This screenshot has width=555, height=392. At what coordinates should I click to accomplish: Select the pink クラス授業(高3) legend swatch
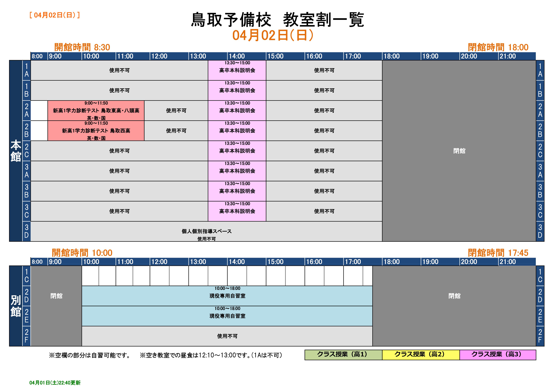498,355
